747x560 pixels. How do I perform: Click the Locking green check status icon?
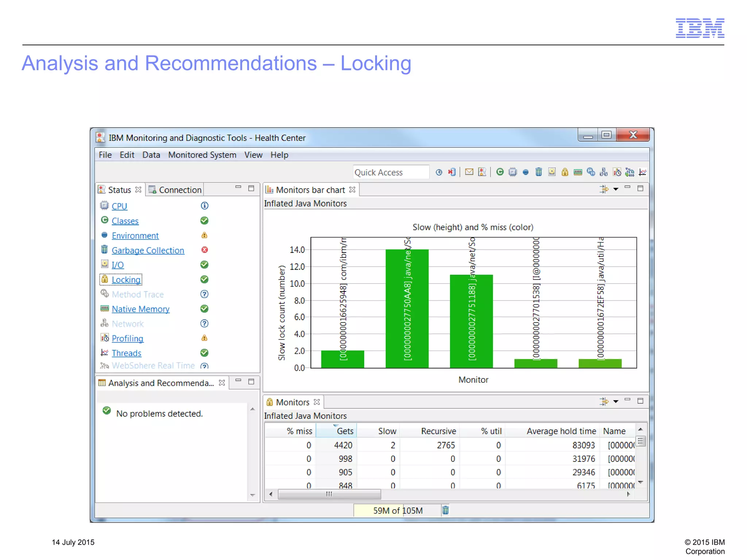(204, 279)
